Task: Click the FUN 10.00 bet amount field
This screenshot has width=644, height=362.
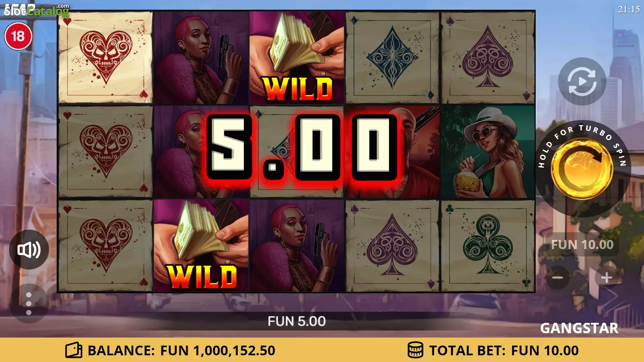Action: coord(582,245)
